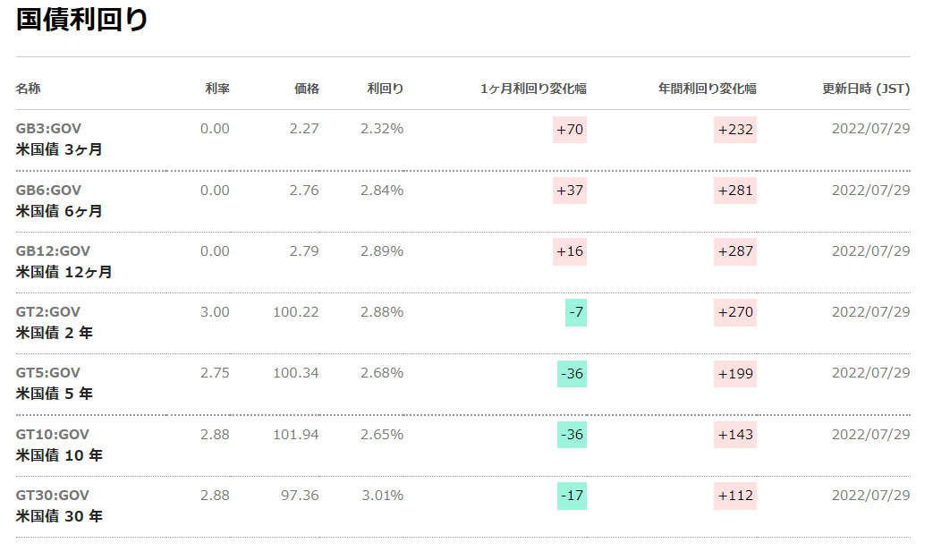
Task: Click the pink +70 monthly change badge
Action: click(570, 130)
